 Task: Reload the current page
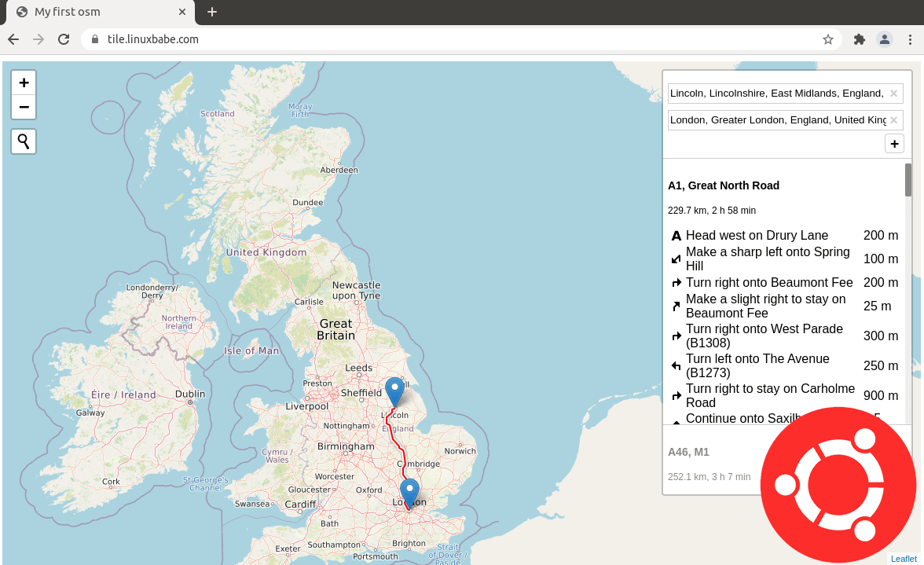pos(64,39)
